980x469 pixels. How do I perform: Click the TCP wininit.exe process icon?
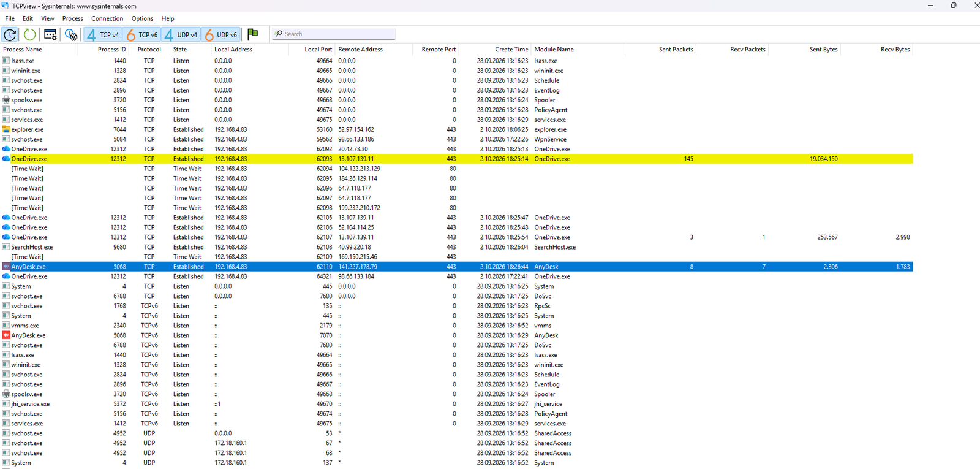pos(6,71)
